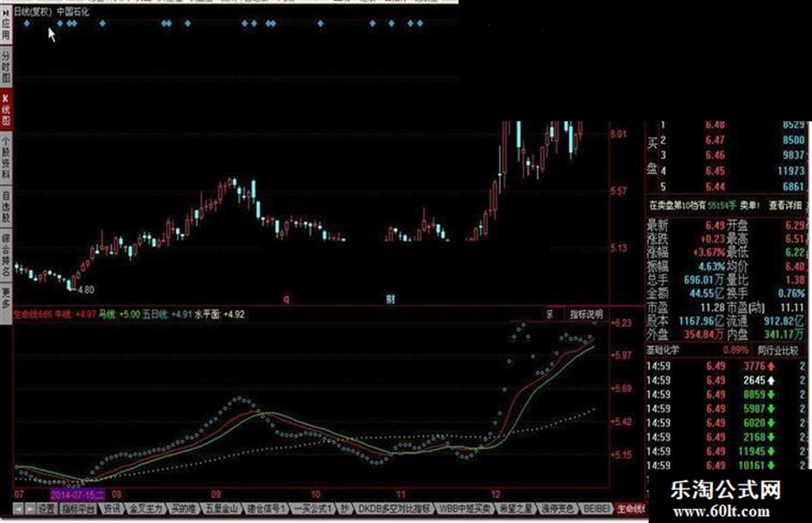Click the 卖单 link in order notice
Screen dimensions: 812x523
[x=748, y=205]
